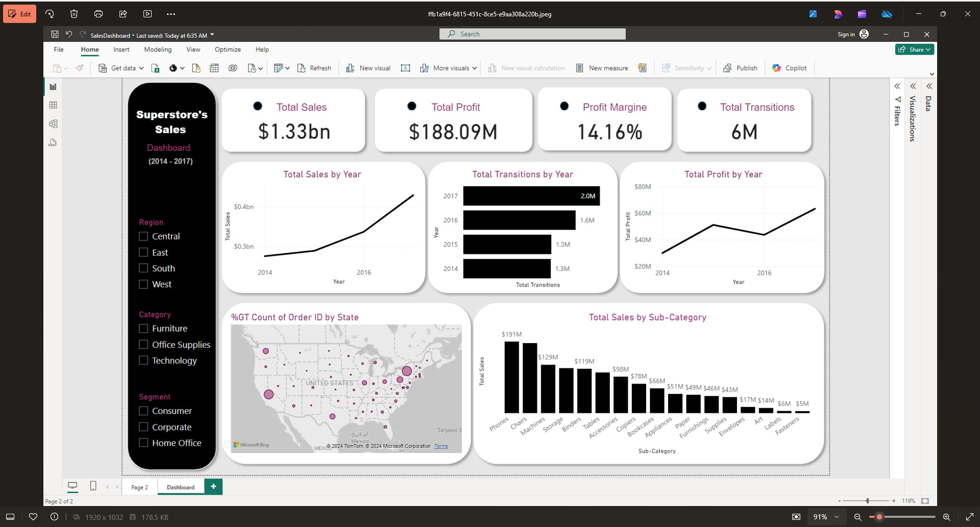Open the Get data dropdown
The width and height of the screenshot is (980, 527).
pos(142,68)
